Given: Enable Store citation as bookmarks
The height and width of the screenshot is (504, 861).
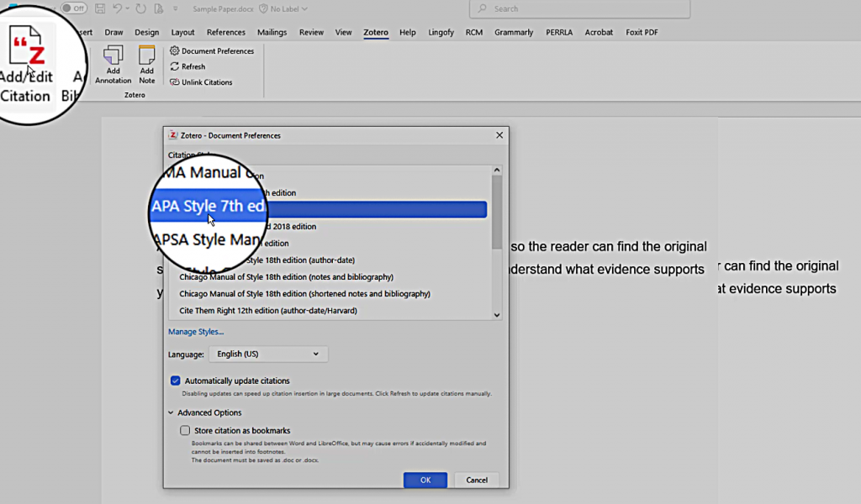Looking at the screenshot, I should tap(185, 431).
